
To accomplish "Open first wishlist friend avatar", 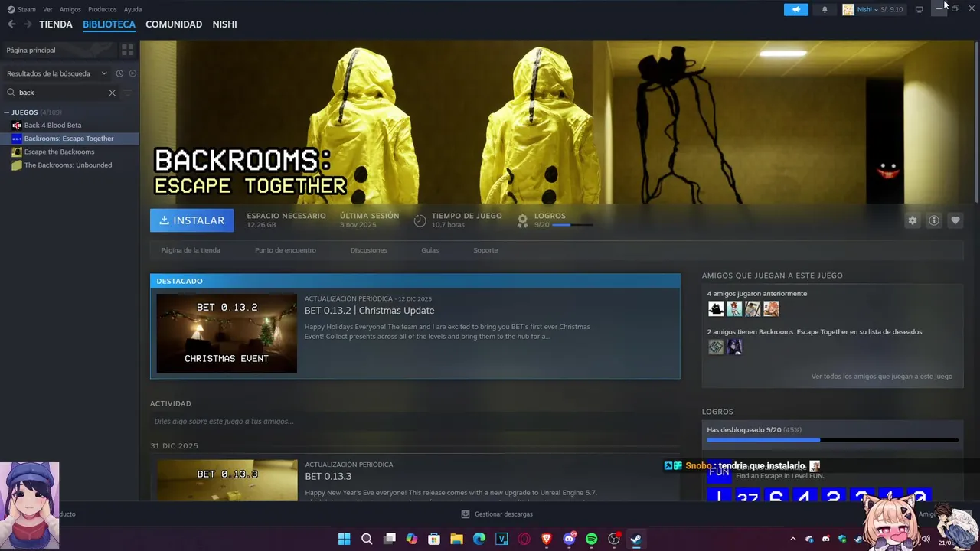I will tap(716, 347).
